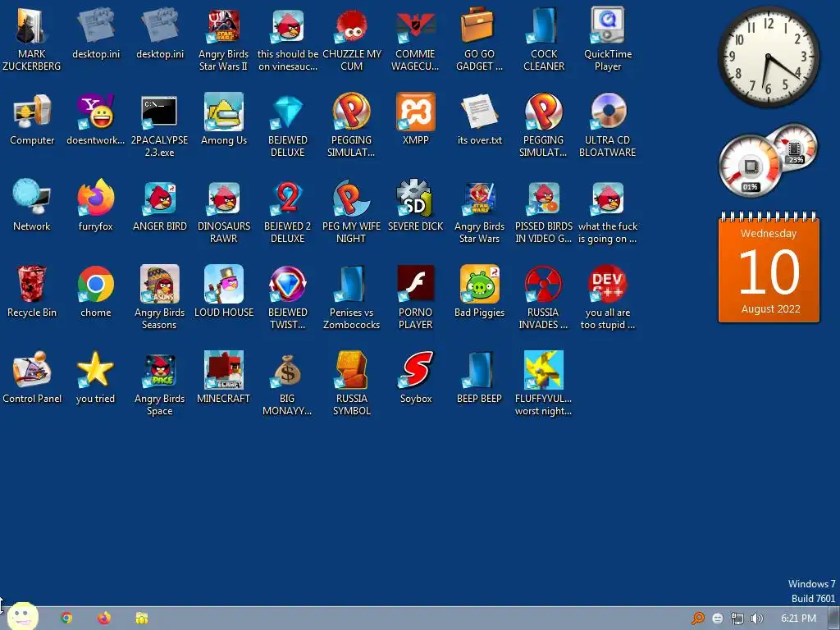The image size is (840, 630).
Task: Open the Angry Birds Star Wars II shortcut
Action: click(223, 39)
